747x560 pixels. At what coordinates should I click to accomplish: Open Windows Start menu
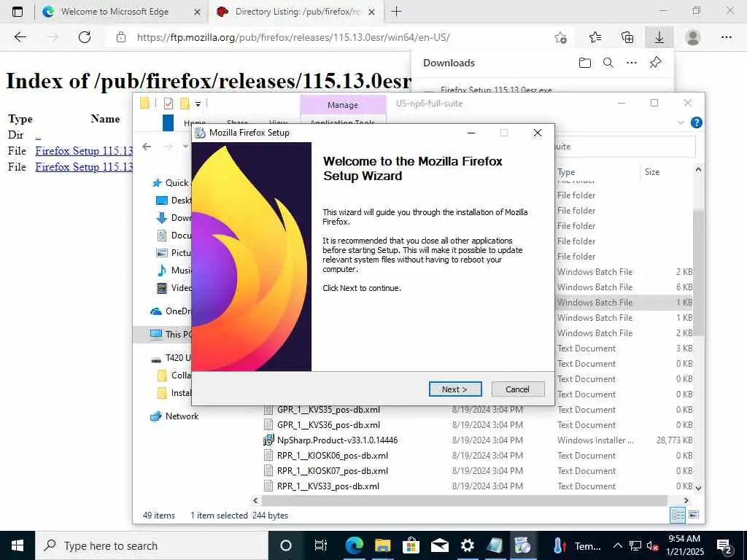point(18,545)
